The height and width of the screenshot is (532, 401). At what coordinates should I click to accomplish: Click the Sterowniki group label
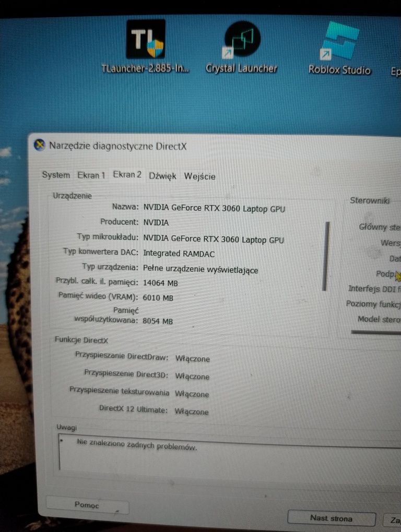pos(370,200)
